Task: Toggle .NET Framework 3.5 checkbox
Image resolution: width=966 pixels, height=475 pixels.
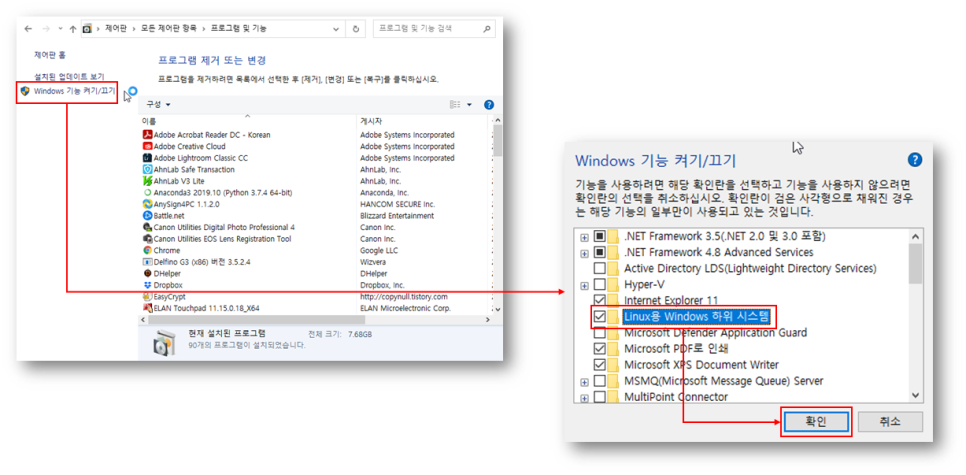Action: [599, 237]
